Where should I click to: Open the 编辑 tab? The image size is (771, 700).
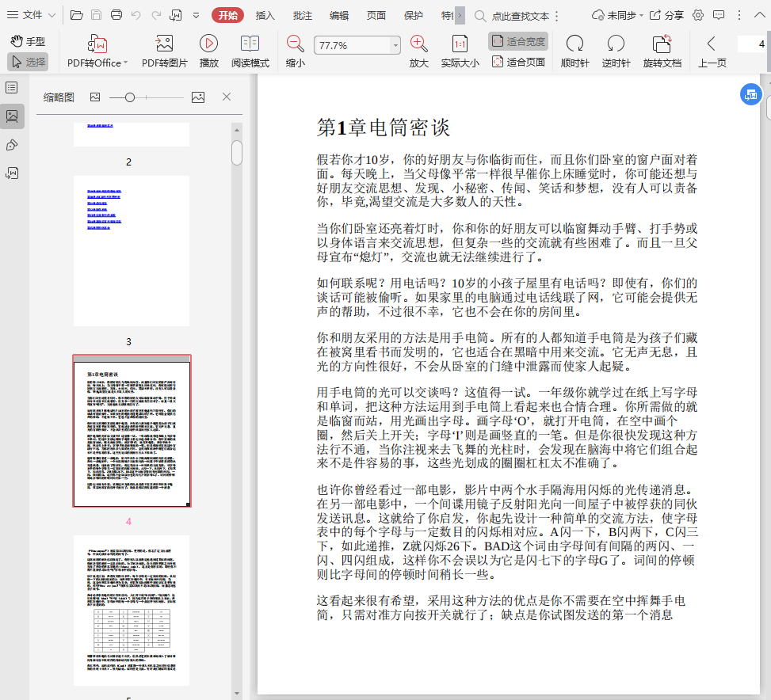[x=339, y=15]
